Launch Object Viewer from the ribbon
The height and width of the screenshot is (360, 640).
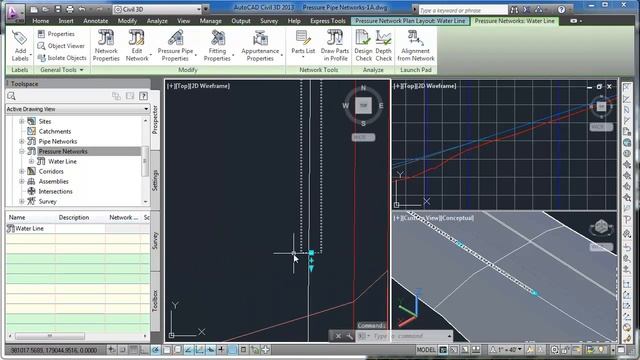pos(61,46)
